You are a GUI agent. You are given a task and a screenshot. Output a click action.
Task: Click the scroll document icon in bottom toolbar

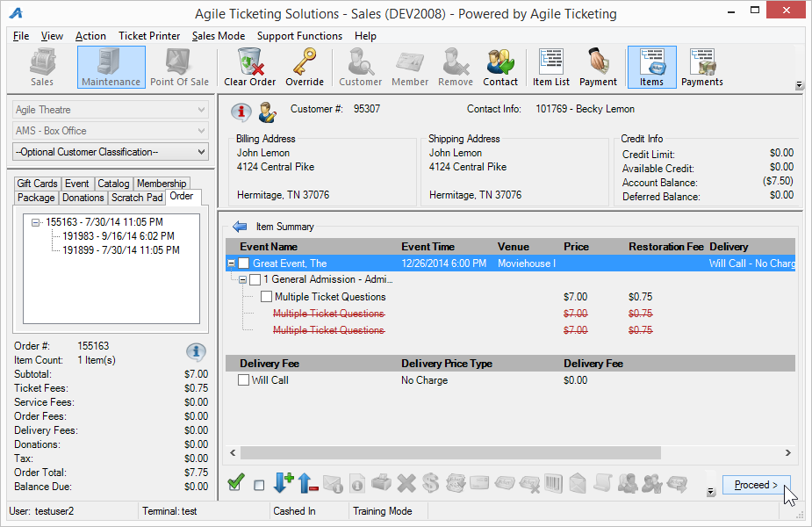(603, 483)
